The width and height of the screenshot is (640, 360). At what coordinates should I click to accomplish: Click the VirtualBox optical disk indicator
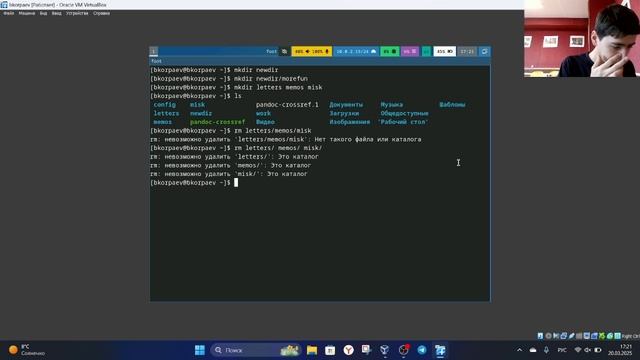click(x=548, y=336)
